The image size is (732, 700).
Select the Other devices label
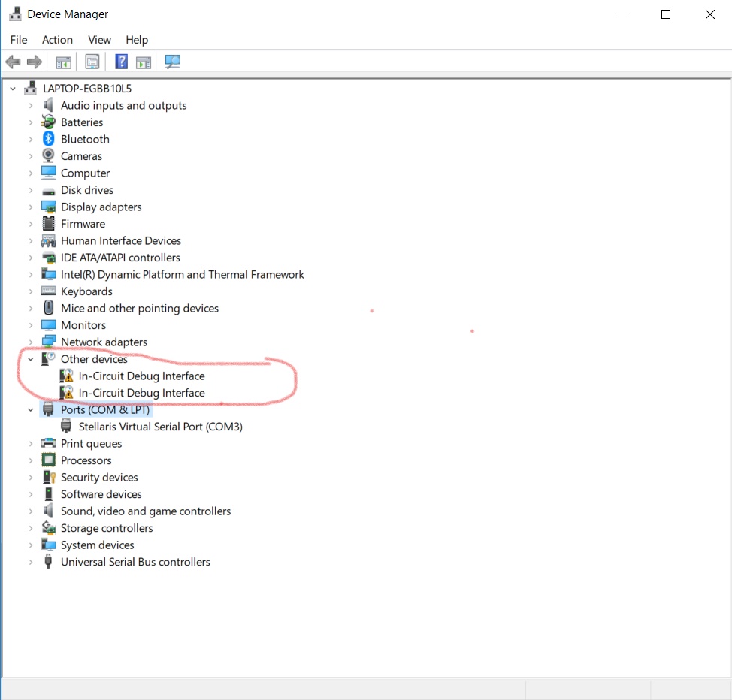tap(94, 359)
